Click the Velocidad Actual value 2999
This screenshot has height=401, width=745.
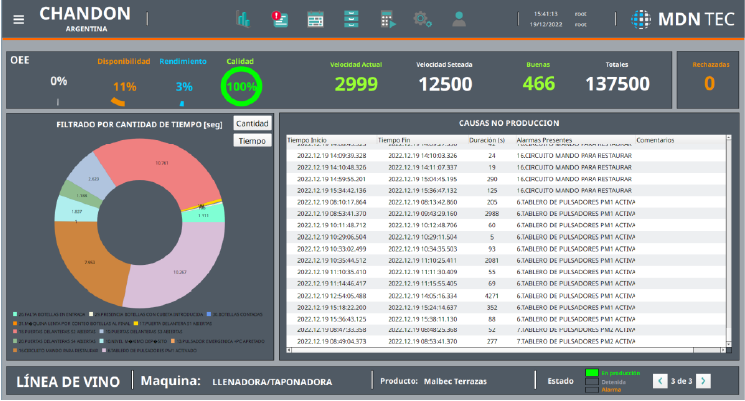[x=356, y=84]
